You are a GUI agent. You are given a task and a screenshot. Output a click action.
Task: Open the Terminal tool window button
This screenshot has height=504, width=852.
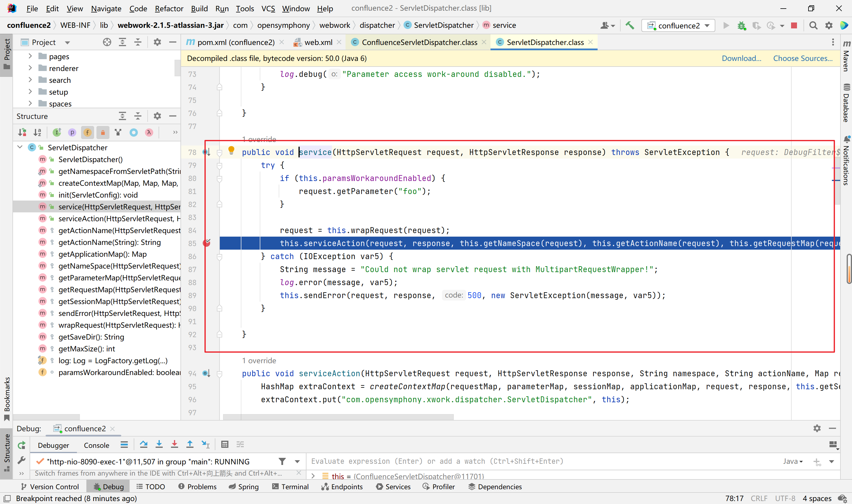click(x=290, y=487)
